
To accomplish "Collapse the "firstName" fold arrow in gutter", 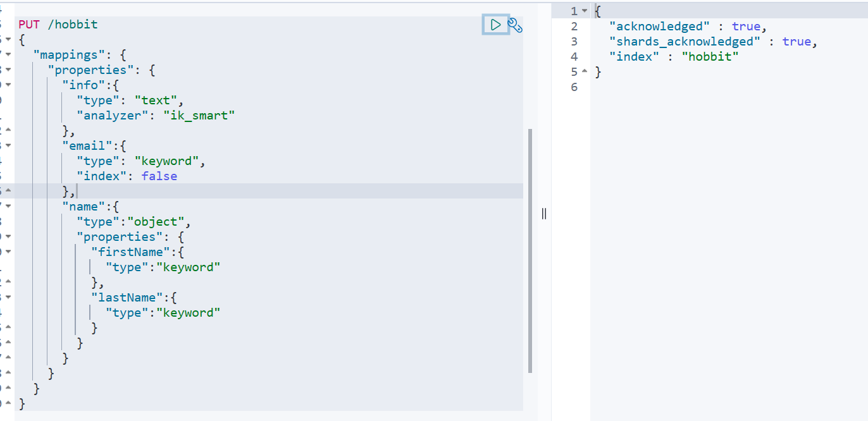I will point(8,252).
